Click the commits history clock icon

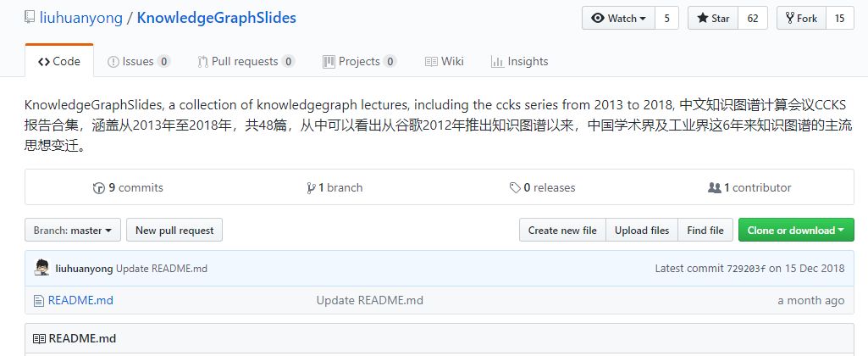pos(99,188)
